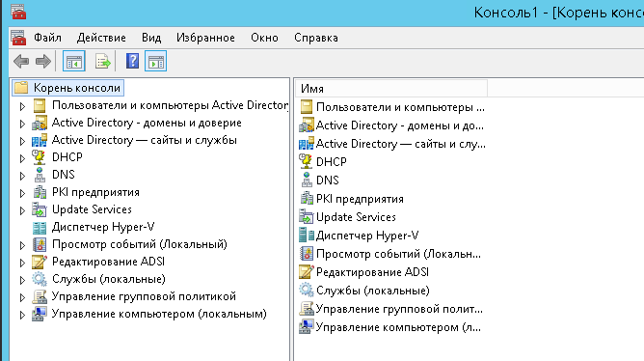The height and width of the screenshot is (361, 644).
Task: Select Редактирование ADSI in the list pane
Action: [372, 272]
